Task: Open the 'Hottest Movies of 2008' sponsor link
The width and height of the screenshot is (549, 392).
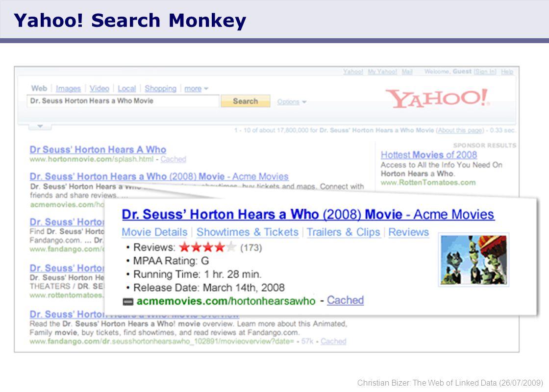Action: (x=429, y=155)
